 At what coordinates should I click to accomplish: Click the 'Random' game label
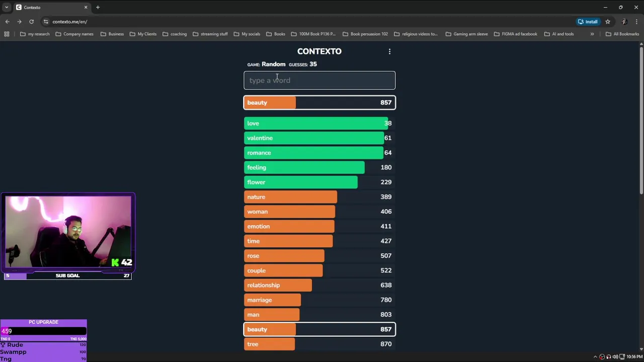click(273, 64)
